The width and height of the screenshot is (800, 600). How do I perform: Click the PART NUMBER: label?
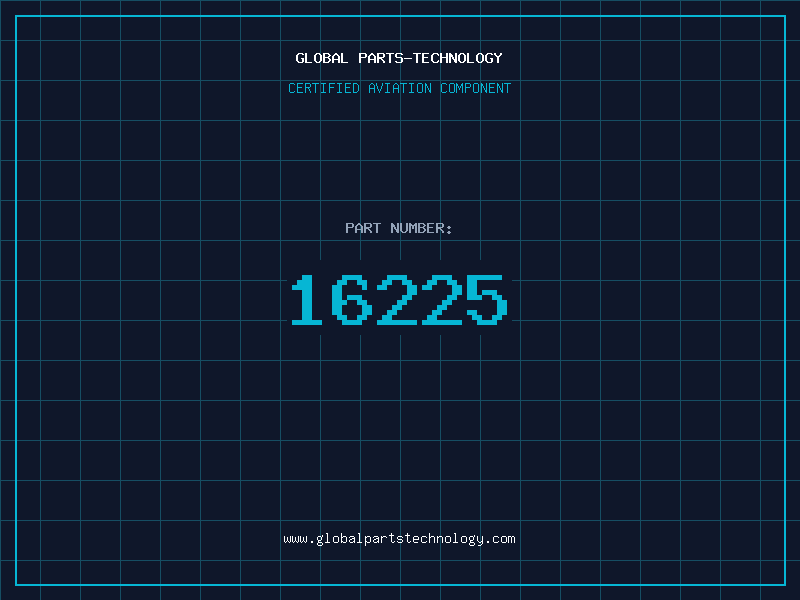(x=398, y=228)
